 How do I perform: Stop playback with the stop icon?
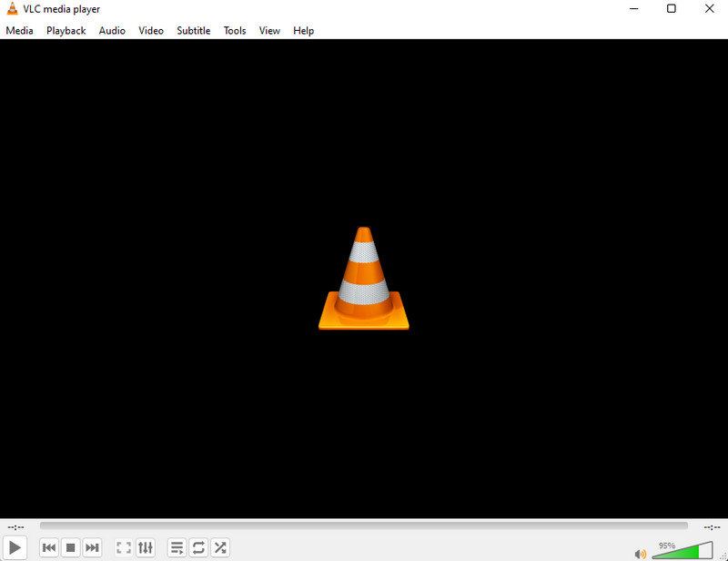click(x=71, y=547)
